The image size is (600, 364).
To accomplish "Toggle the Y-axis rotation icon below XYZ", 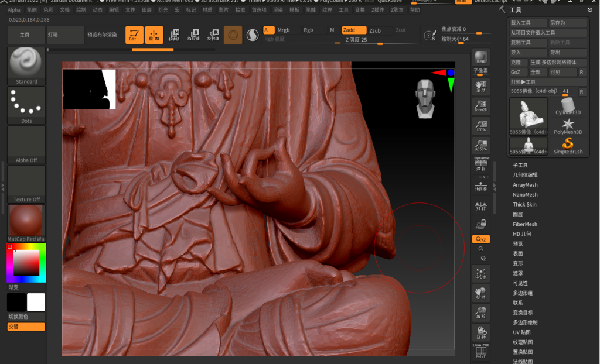I will (x=480, y=249).
